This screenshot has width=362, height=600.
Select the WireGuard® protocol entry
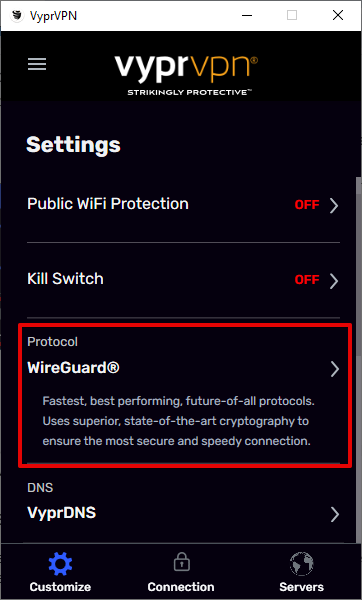(x=183, y=394)
